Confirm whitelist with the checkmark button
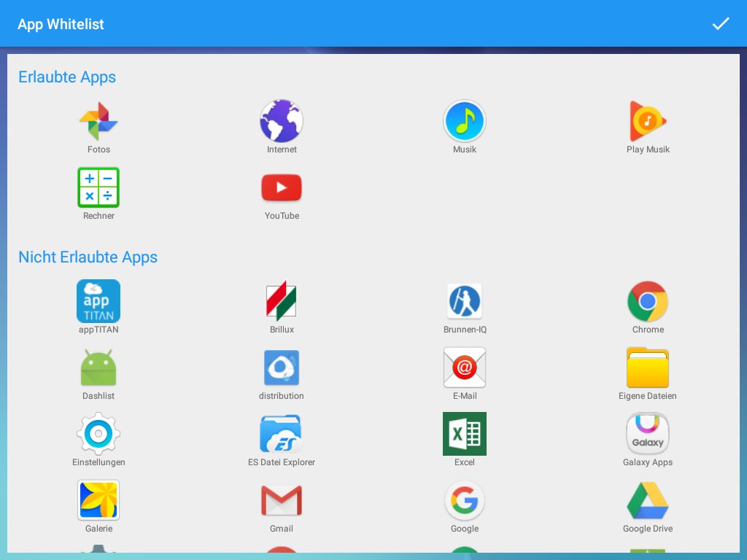 coord(721,23)
